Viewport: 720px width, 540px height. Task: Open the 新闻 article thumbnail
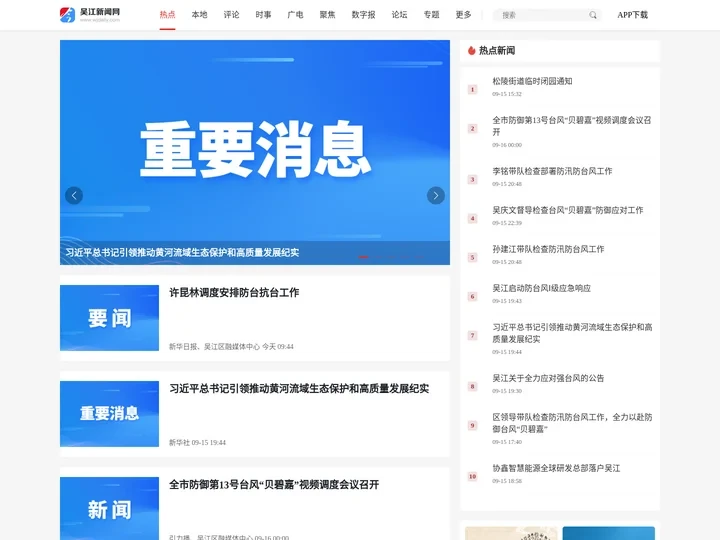(109, 508)
